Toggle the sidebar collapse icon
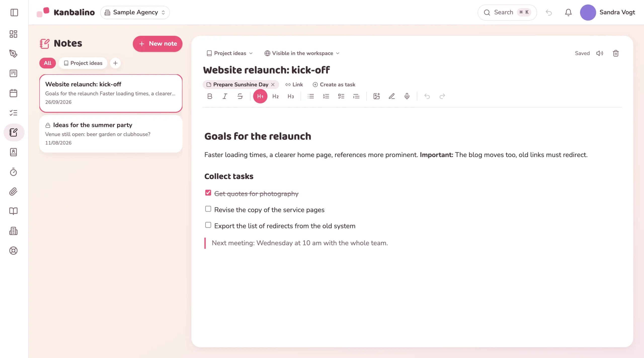The width and height of the screenshot is (644, 358). [x=14, y=12]
